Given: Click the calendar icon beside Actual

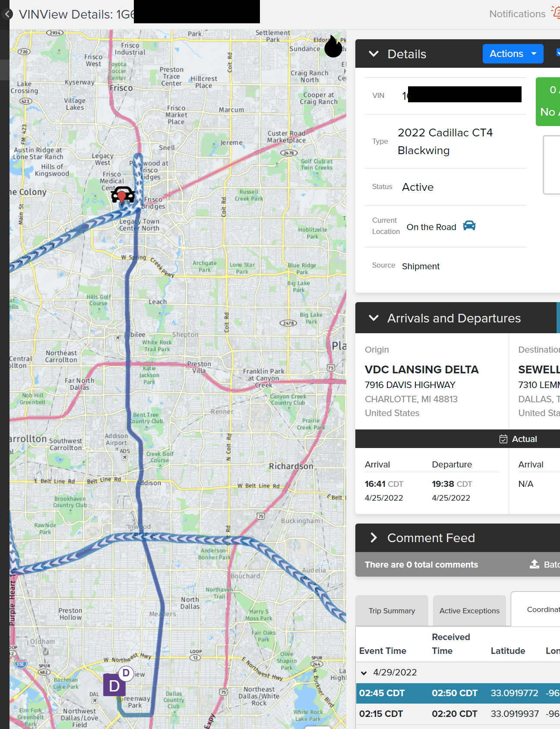Looking at the screenshot, I should click(x=503, y=439).
